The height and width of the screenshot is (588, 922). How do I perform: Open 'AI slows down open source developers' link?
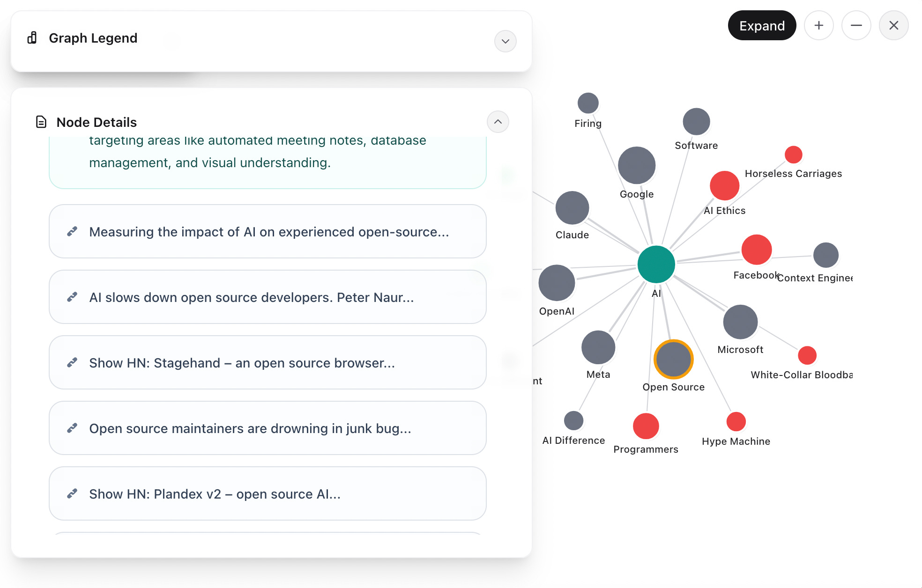coord(251,297)
